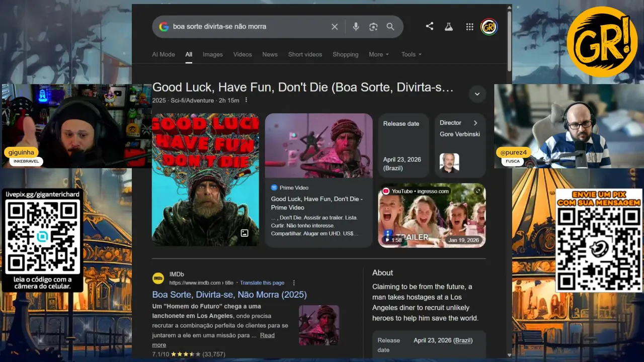Screen dimensions: 644x362
Task: Select the All results tab
Action: (189, 54)
